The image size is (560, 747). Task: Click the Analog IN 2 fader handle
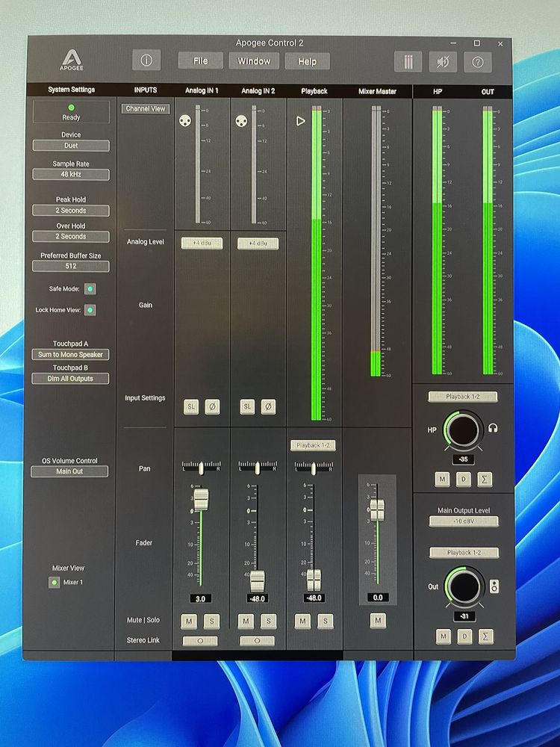257,581
